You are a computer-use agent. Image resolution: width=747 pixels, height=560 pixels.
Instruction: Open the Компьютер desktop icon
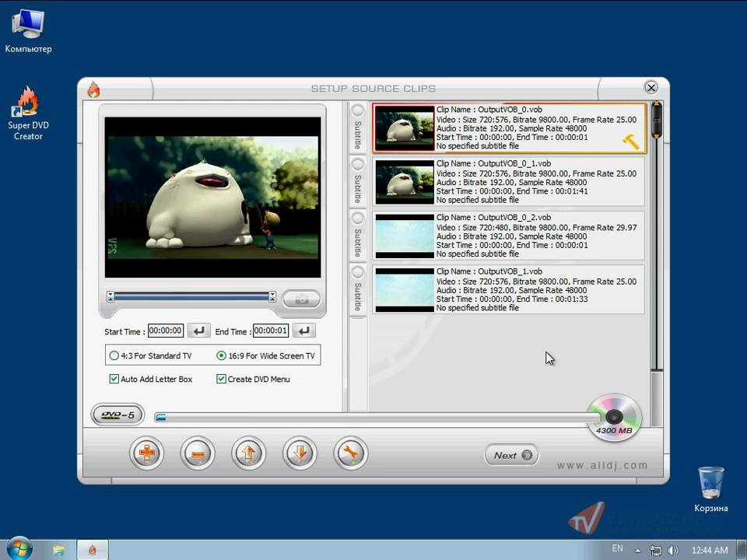click(28, 30)
